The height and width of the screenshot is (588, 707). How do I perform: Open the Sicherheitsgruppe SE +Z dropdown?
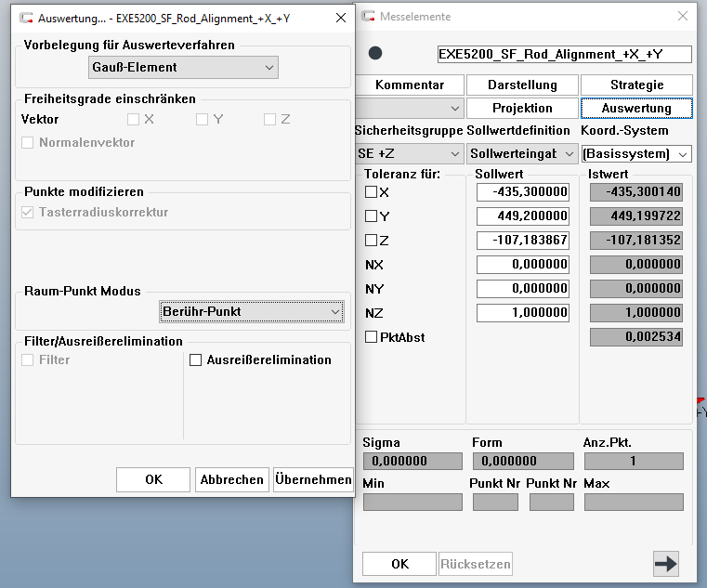(x=409, y=153)
